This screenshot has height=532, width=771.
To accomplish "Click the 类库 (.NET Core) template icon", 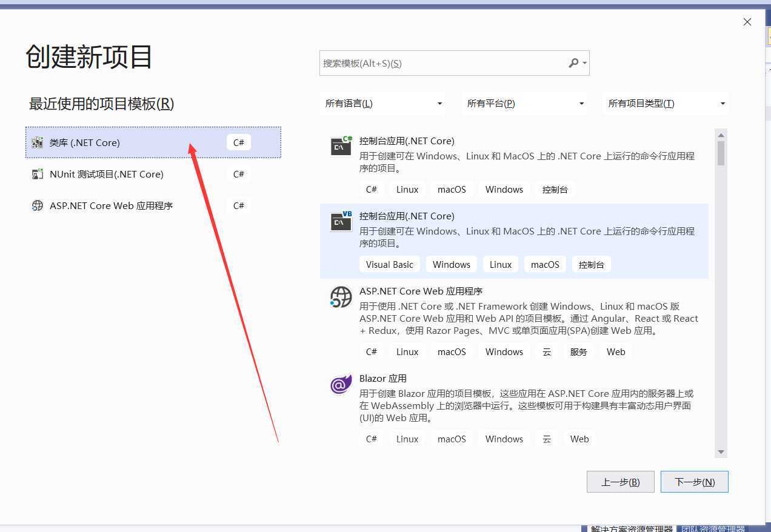I will pyautogui.click(x=38, y=143).
